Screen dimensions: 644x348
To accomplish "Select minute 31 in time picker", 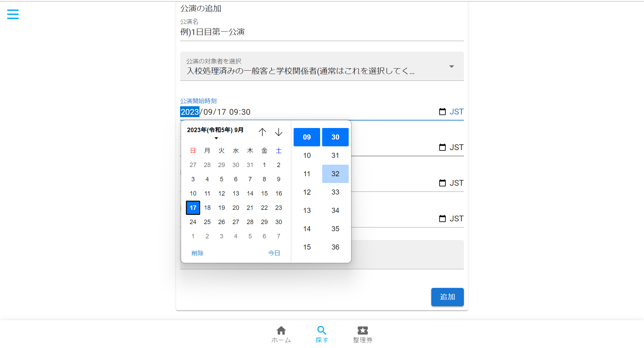I will click(x=335, y=155).
